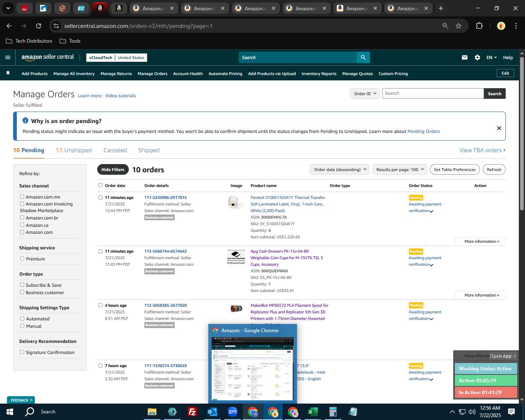Dismiss the pending order info banner

tap(499, 128)
